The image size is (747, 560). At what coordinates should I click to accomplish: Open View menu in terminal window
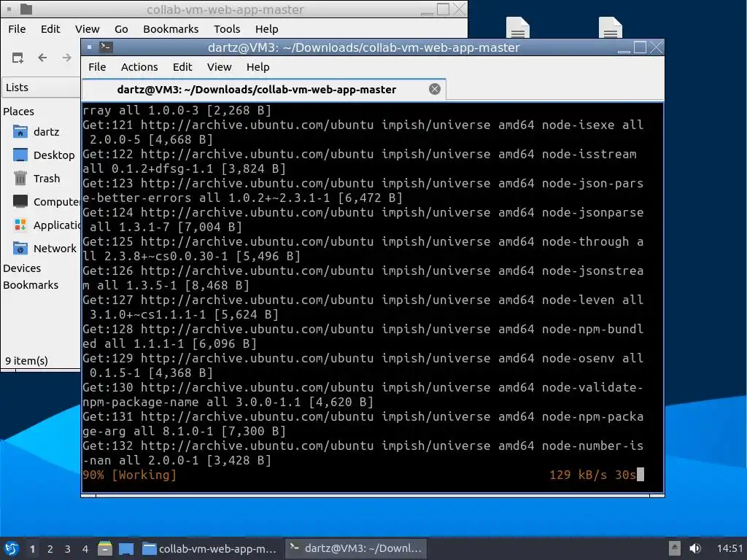[219, 67]
